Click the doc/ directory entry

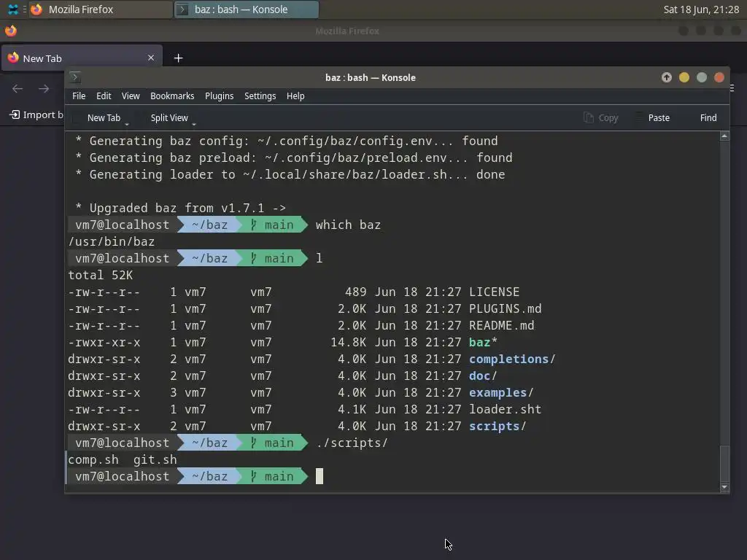(483, 376)
